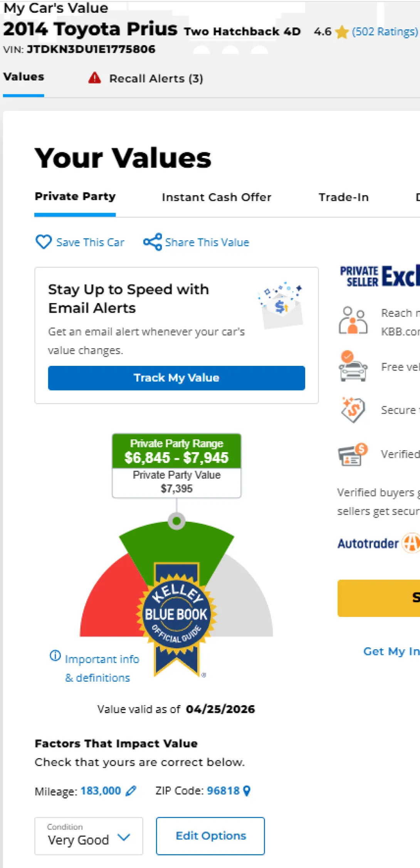Click the 96818 ZIP code value

pos(223,791)
